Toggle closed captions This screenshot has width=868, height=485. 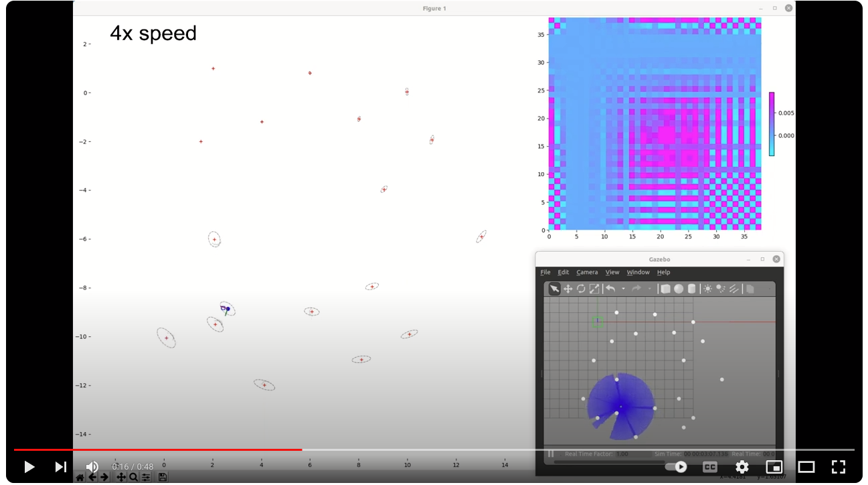709,467
